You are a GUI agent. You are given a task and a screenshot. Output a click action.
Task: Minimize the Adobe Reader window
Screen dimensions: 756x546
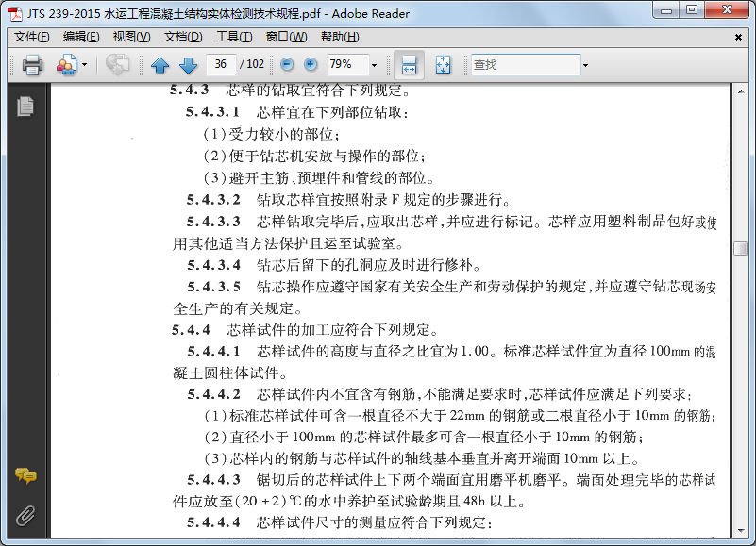click(x=666, y=10)
